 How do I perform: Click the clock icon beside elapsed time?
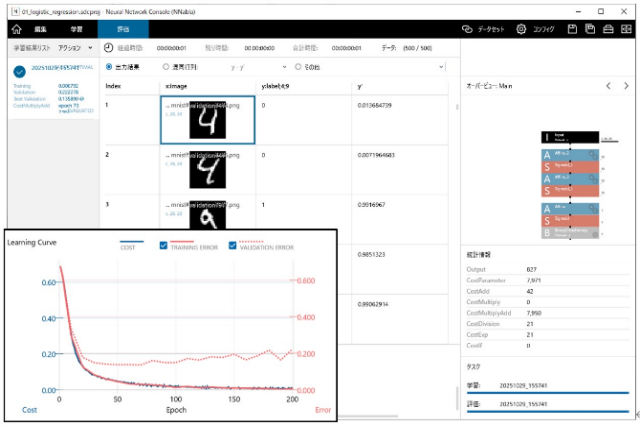108,48
